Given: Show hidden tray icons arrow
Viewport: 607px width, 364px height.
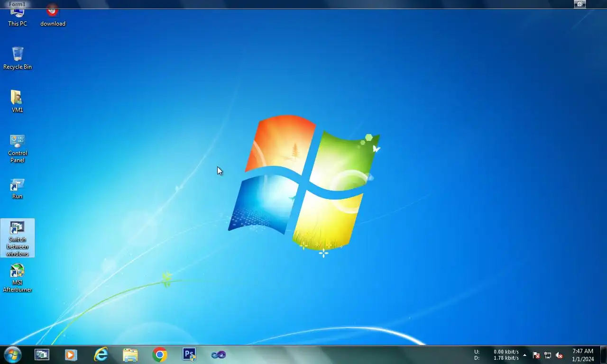Looking at the screenshot, I should click(x=524, y=355).
